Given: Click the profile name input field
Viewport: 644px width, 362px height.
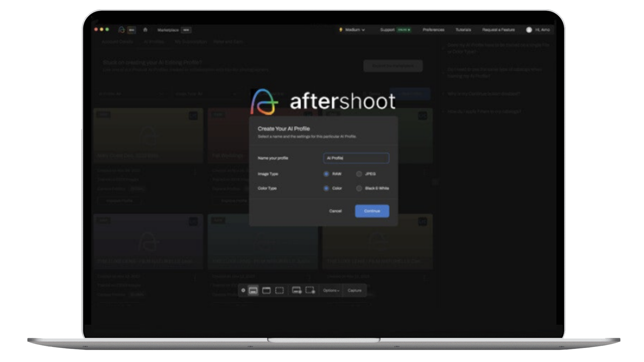Looking at the screenshot, I should tap(355, 158).
